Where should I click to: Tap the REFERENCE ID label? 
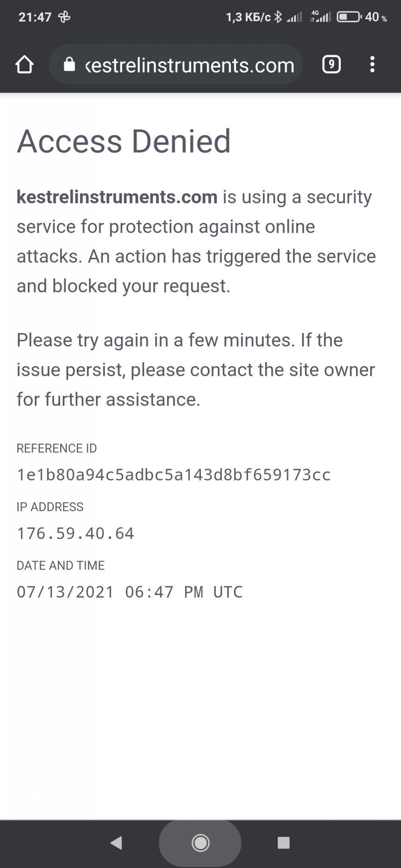pos(57,448)
